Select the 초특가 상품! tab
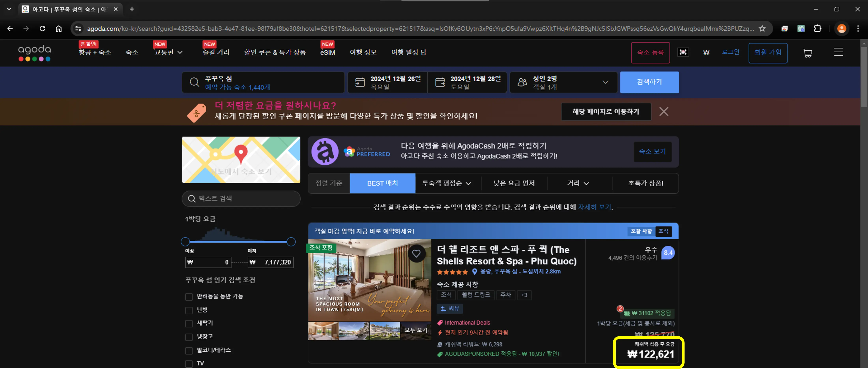Viewport: 868px width, 369px height. (x=645, y=184)
